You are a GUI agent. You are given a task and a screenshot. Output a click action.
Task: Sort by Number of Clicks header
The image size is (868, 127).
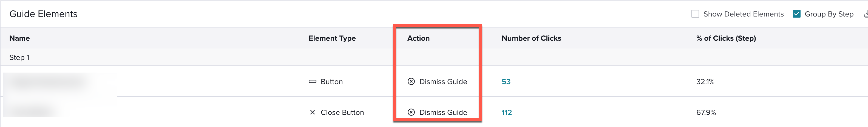point(531,38)
